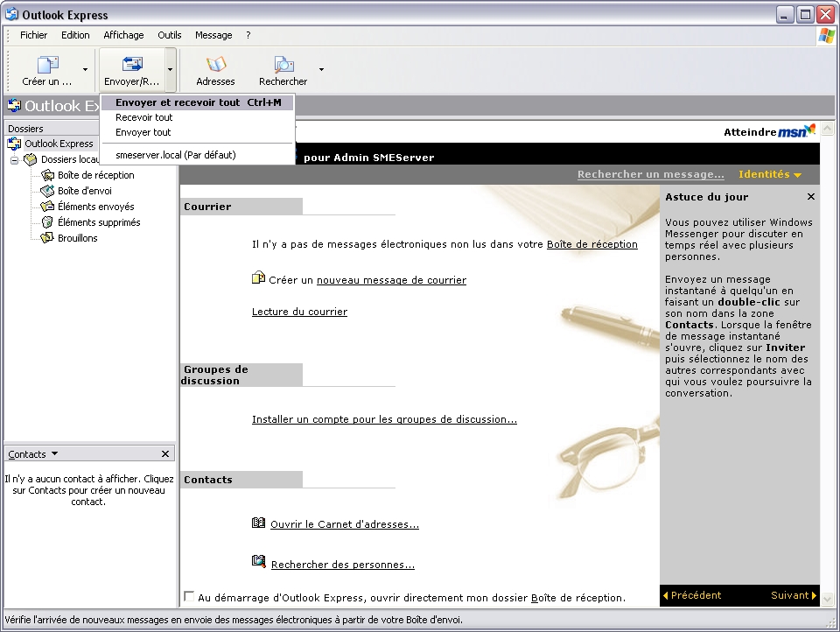Image resolution: width=840 pixels, height=632 pixels.
Task: Click the Créer un message toolbar icon
Action: click(47, 65)
